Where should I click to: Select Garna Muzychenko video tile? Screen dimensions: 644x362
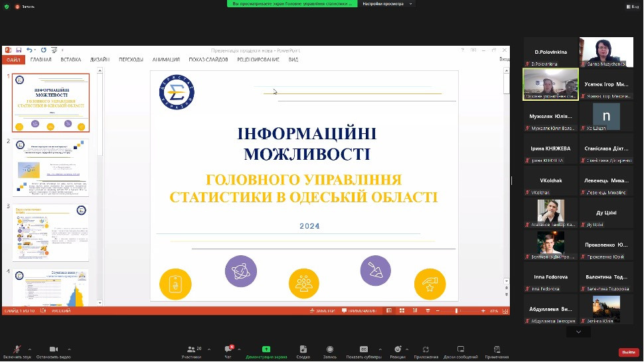(x=606, y=52)
